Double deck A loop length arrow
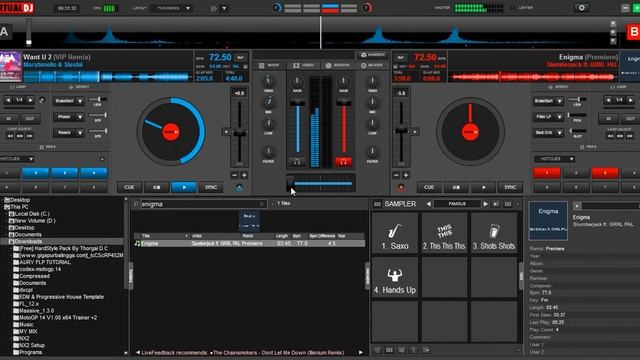Image resolution: width=640 pixels, height=360 pixels. [x=30, y=100]
